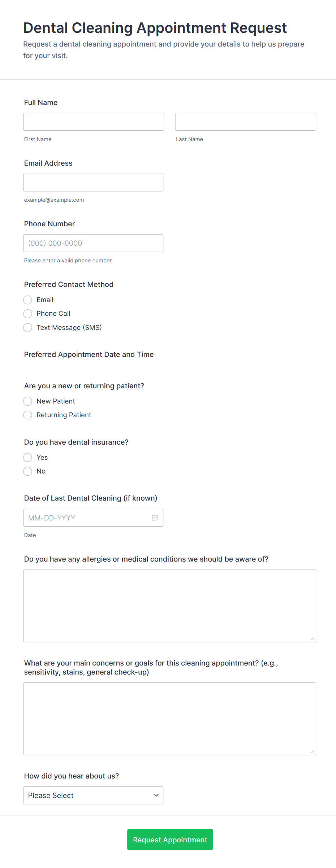The width and height of the screenshot is (336, 868).
Task: Click into the Last Name field
Action: (245, 122)
